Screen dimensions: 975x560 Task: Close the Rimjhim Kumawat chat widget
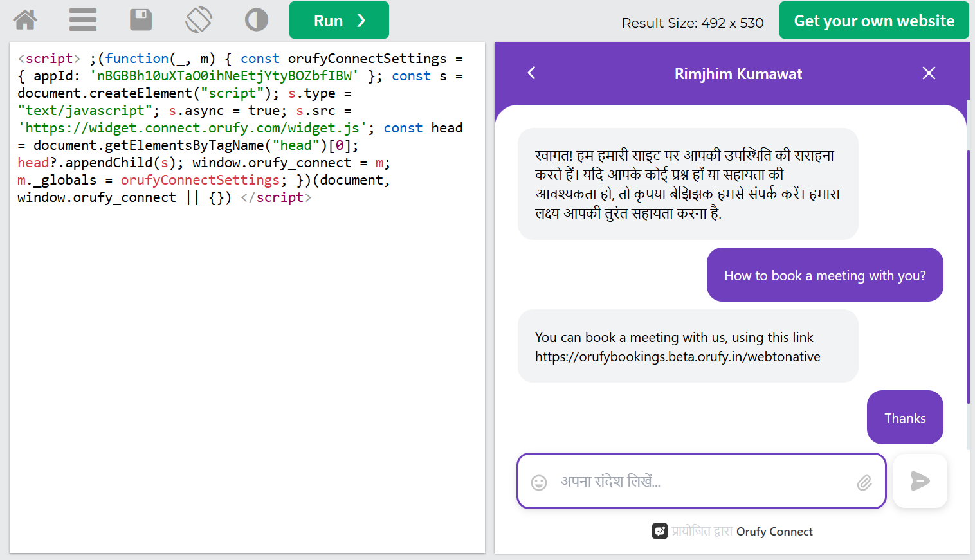(929, 73)
